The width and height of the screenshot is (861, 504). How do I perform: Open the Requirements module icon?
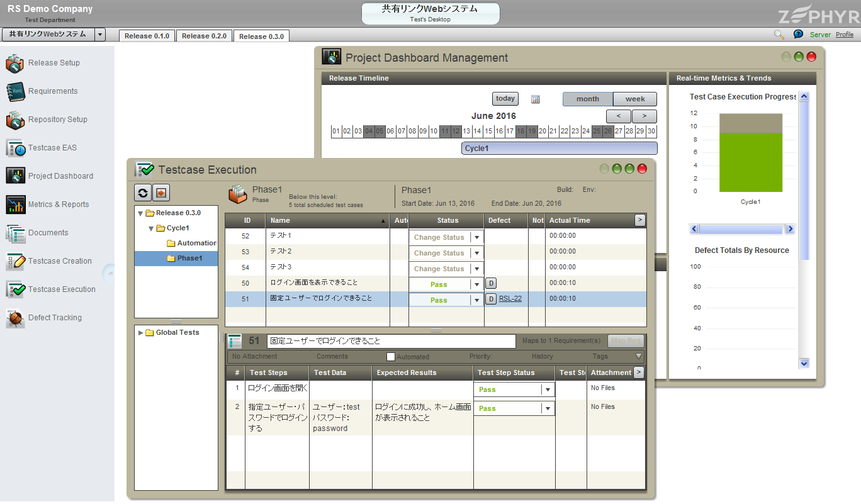click(16, 92)
